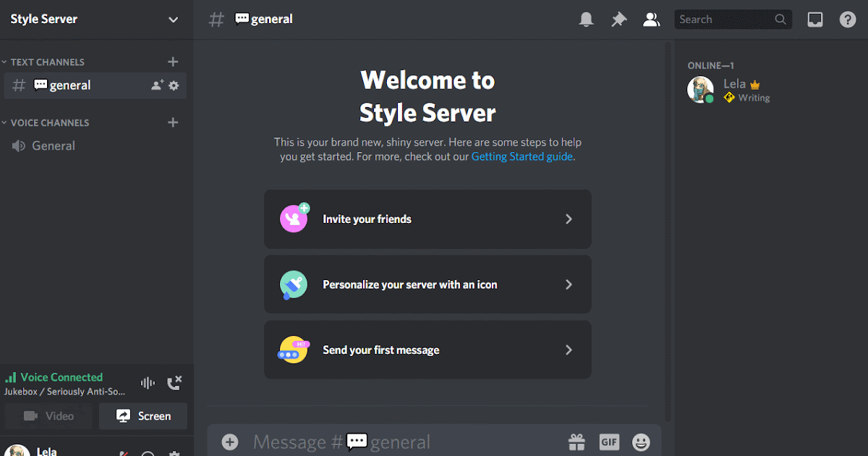The height and width of the screenshot is (456, 868).
Task: Open the Inbox icon
Action: point(815,20)
